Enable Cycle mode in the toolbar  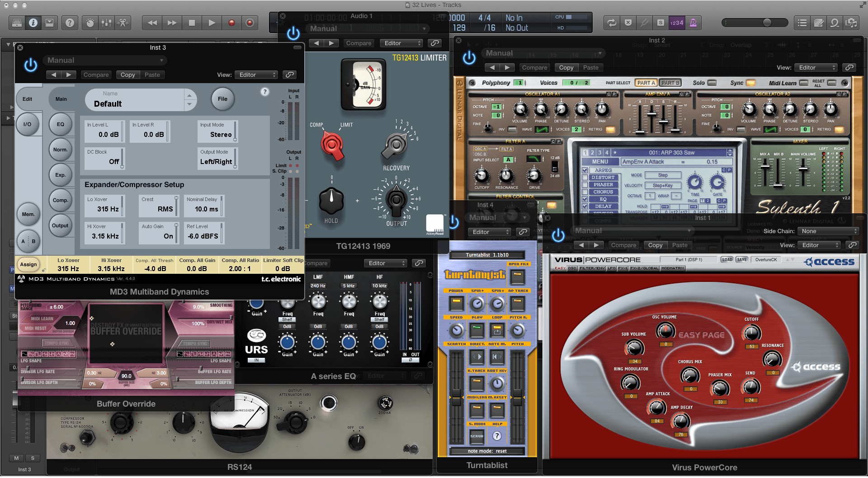click(x=612, y=23)
